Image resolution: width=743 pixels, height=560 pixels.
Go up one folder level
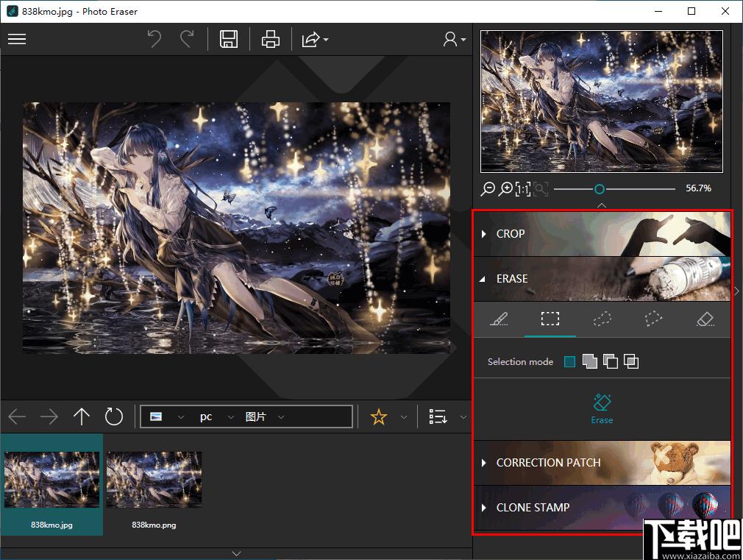tap(82, 417)
